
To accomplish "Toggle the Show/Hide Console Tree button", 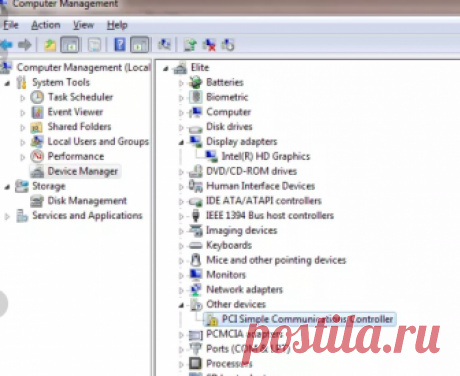I will (x=70, y=45).
